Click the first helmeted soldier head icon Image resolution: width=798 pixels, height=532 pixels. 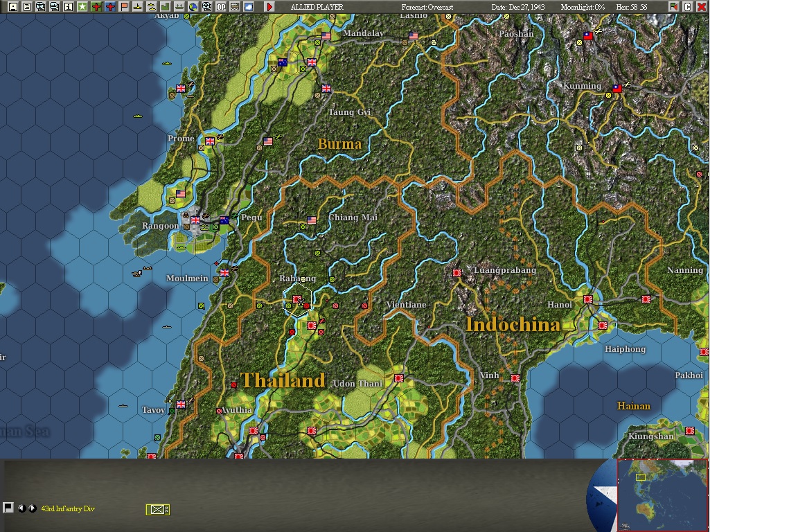41,7
